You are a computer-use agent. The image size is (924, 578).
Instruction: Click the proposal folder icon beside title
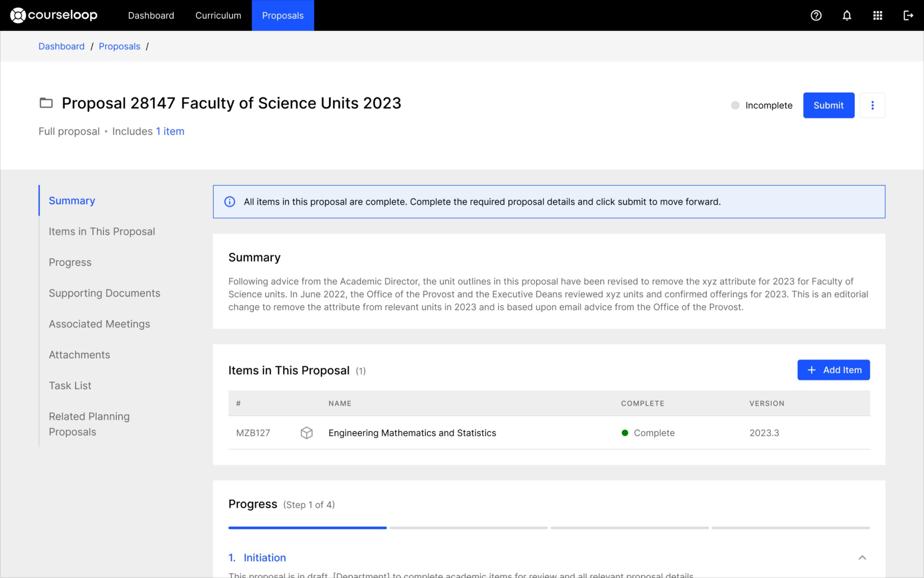click(46, 103)
